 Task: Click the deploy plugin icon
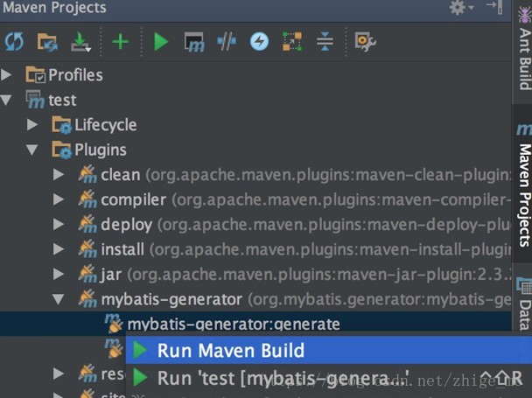[x=87, y=224]
